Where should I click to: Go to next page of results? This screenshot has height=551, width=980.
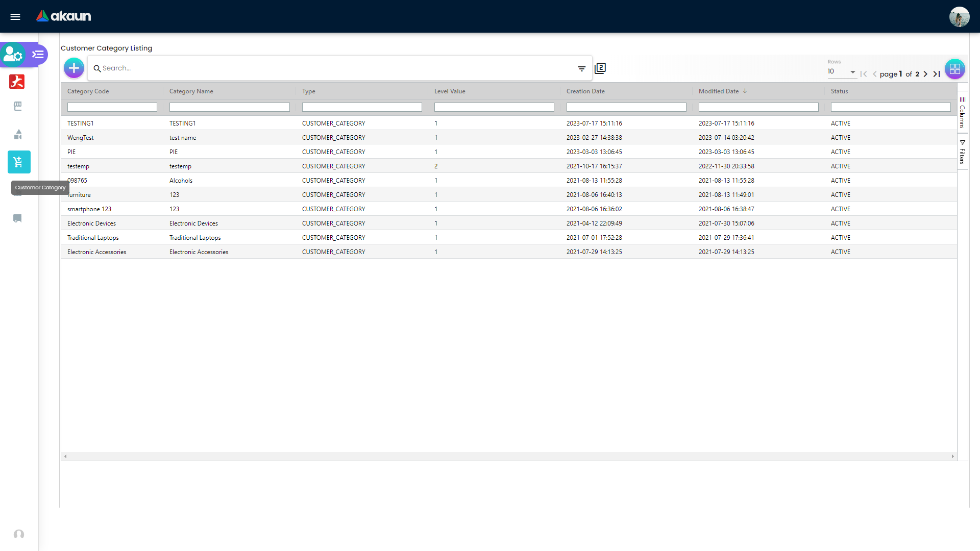(x=925, y=74)
